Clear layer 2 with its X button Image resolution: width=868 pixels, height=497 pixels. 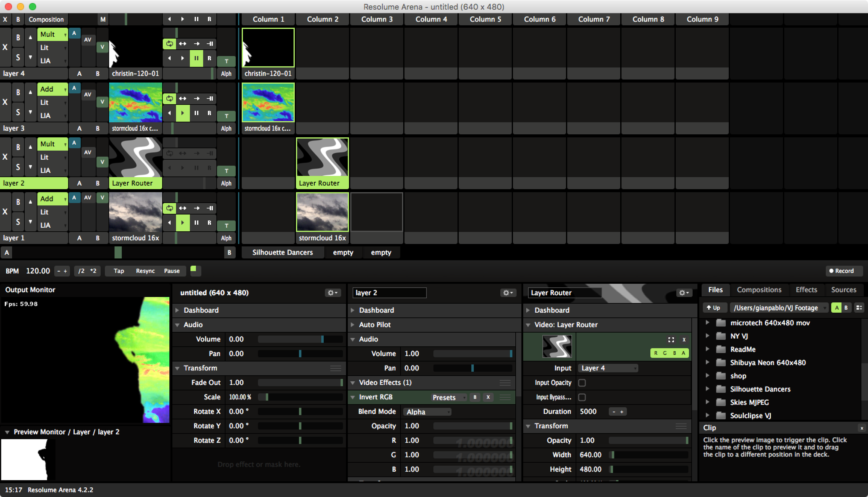(x=5, y=157)
